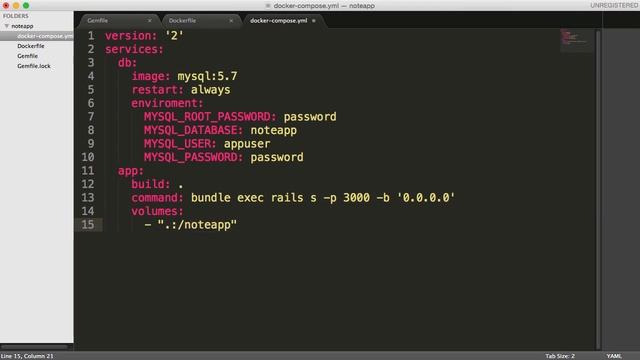Click the UNREGISTERED label in title bar
This screenshot has height=360, width=640.
(x=614, y=5)
